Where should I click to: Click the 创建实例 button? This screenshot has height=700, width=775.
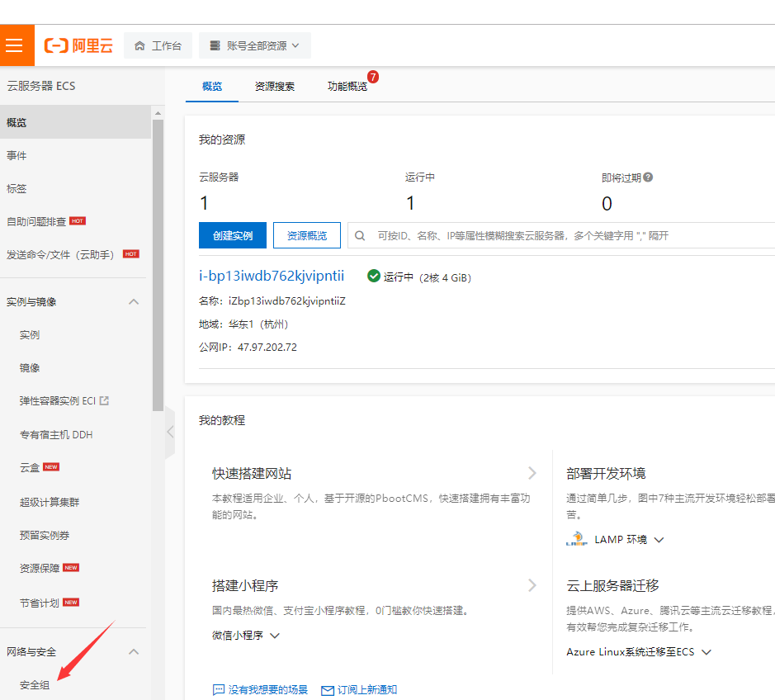click(x=233, y=235)
